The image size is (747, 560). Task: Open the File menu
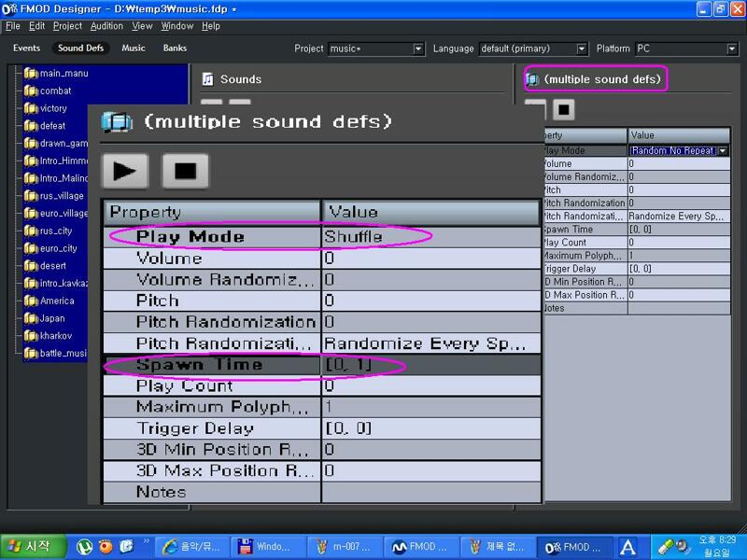click(x=13, y=26)
